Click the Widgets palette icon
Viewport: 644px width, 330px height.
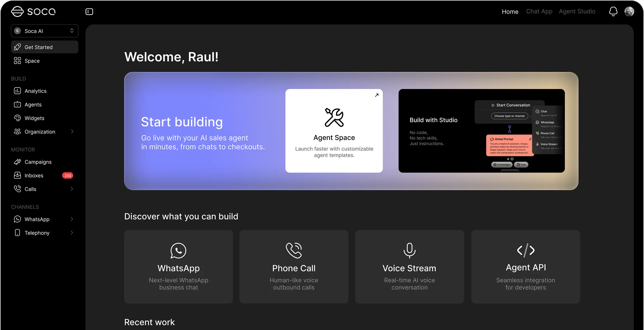(x=17, y=118)
